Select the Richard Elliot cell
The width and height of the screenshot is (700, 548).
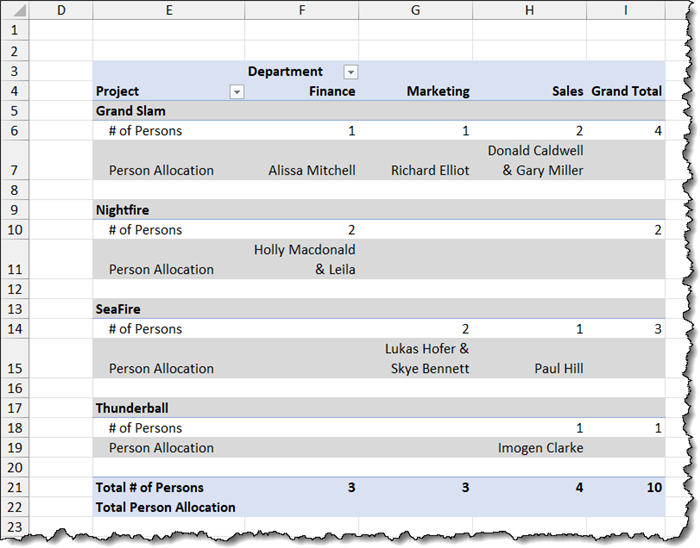(x=430, y=170)
